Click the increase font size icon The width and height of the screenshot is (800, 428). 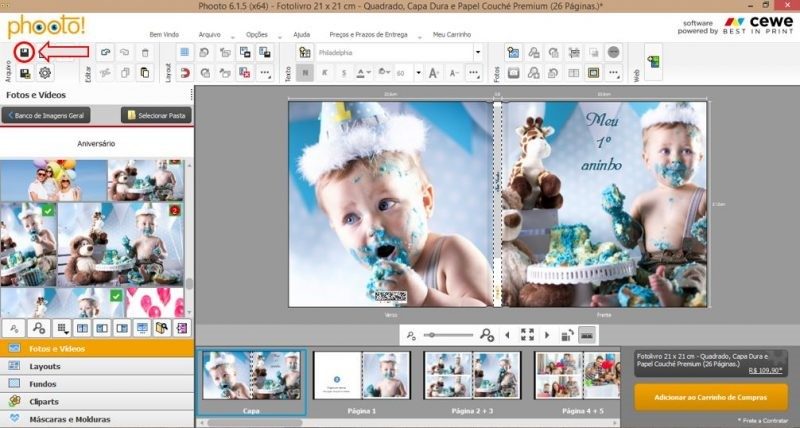(x=434, y=73)
